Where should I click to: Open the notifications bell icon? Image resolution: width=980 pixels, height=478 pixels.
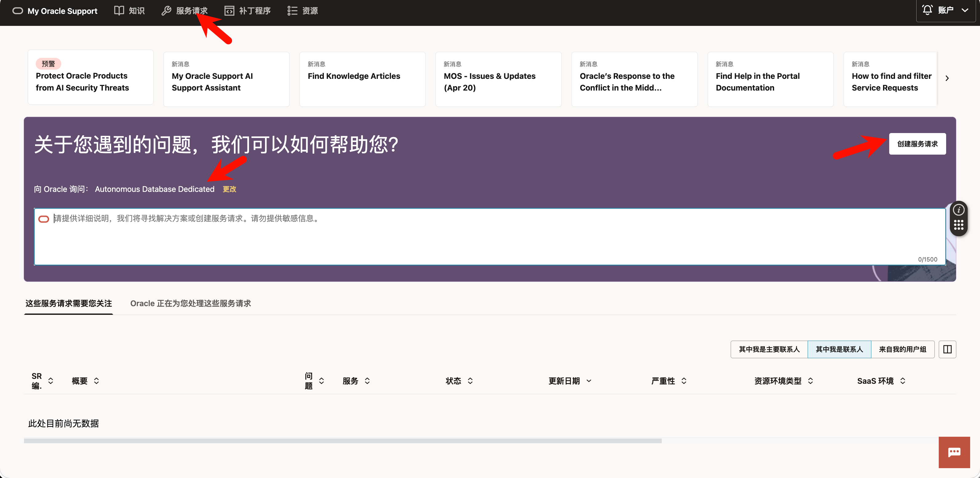(927, 10)
